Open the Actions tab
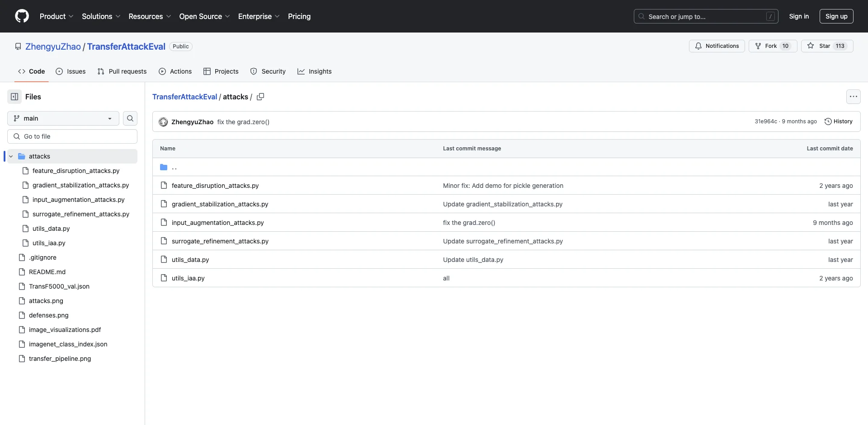 175,71
